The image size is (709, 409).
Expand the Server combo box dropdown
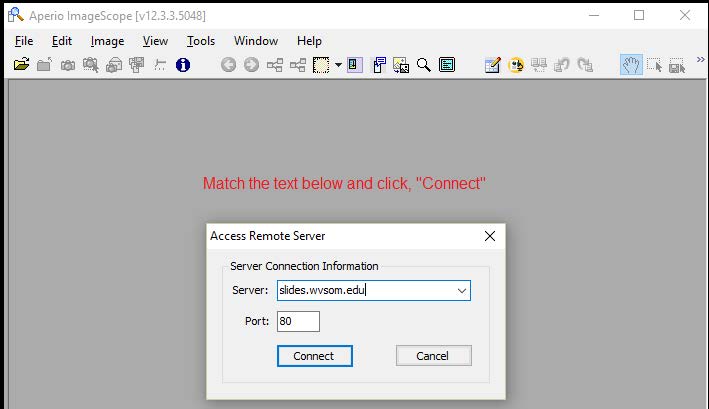click(462, 291)
